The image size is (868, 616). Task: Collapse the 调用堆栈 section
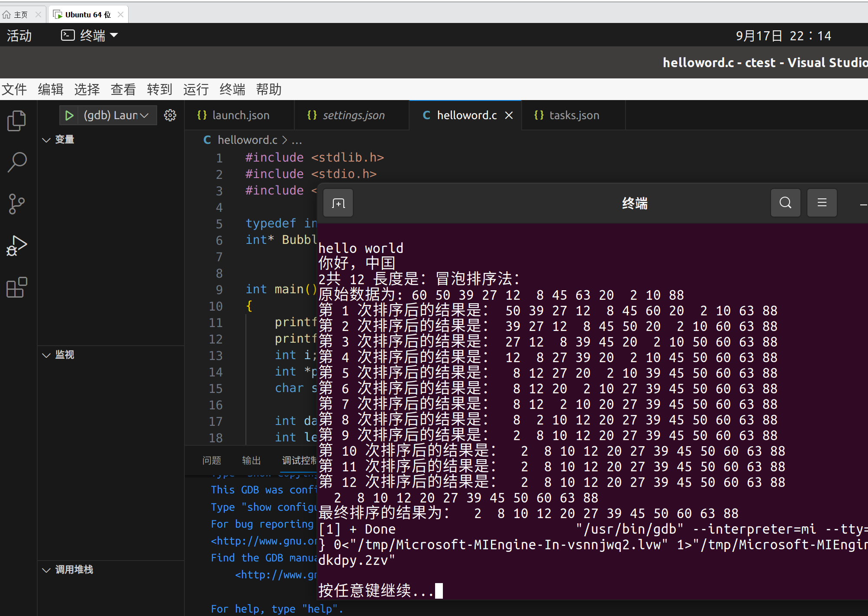pyautogui.click(x=46, y=570)
